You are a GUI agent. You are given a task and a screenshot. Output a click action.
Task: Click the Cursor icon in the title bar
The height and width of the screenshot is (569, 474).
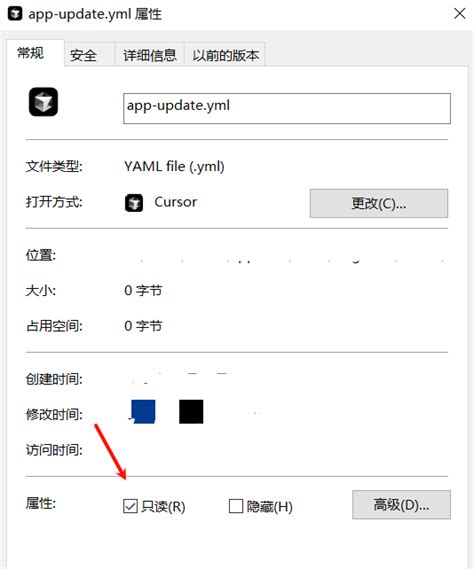(x=15, y=14)
